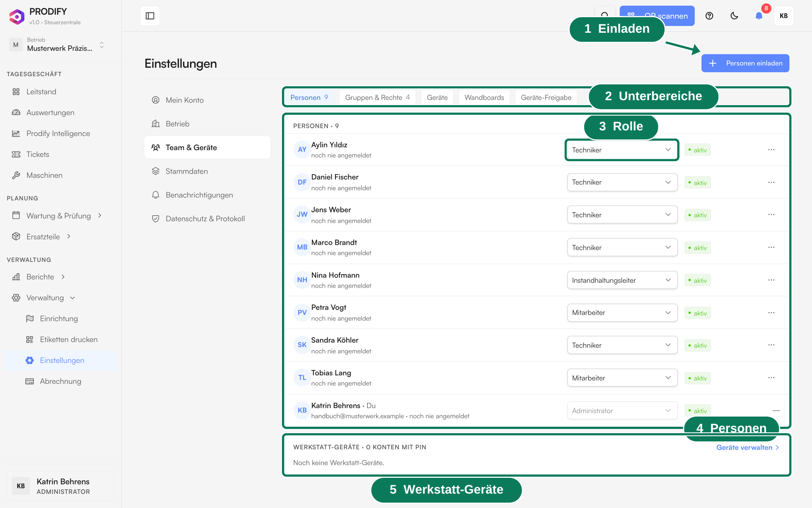
Task: Click Personen einladen button
Action: 745,63
